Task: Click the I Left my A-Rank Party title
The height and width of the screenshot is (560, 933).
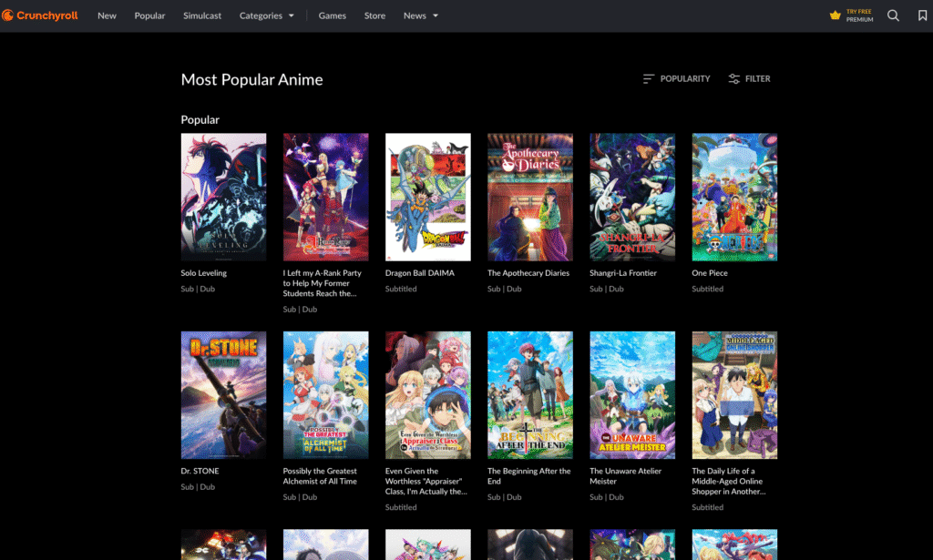Action: (x=322, y=283)
